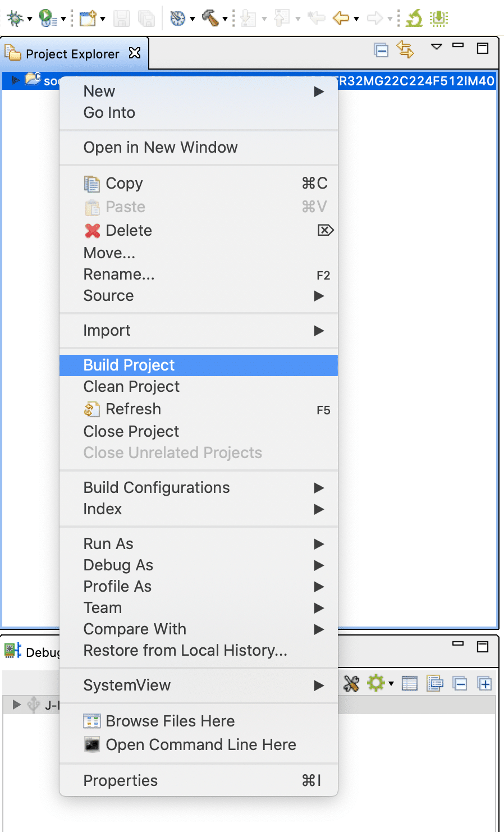This screenshot has height=832, width=504.
Task: Expand all frames with the plus icon
Action: 484,684
